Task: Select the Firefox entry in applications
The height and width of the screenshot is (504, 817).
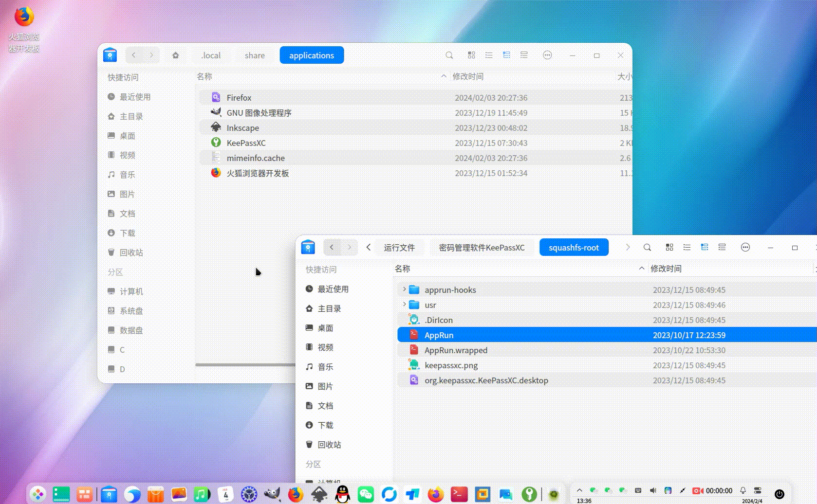Action: click(415, 97)
